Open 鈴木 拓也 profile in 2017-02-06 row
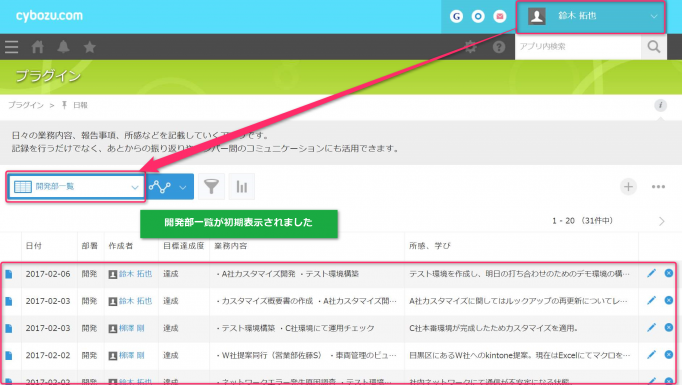Viewport: 682px width, 385px height. tap(135, 274)
